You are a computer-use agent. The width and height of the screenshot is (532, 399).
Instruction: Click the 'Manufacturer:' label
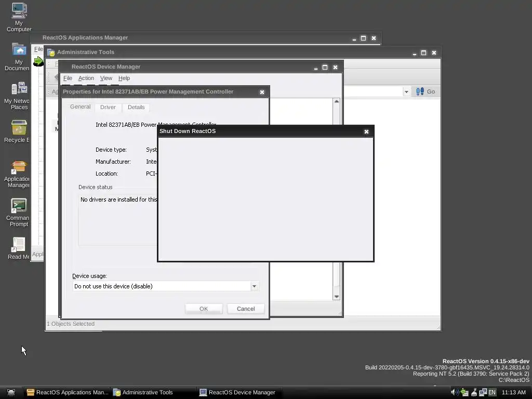[x=113, y=162]
